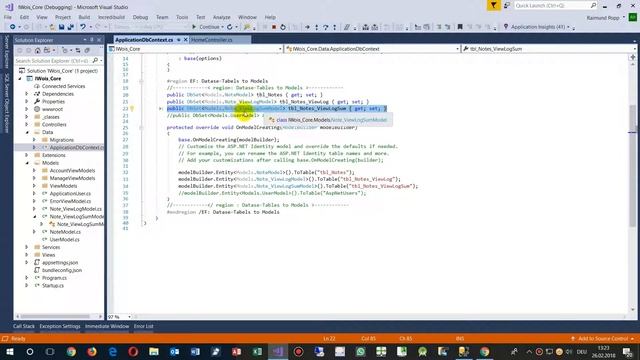The image size is (640, 360).
Task: Click the Windows Start button
Action: click(9, 351)
